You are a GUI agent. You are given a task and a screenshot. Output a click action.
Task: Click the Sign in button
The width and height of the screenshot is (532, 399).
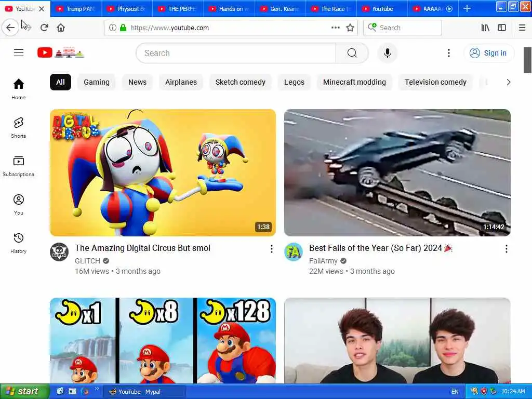(488, 53)
